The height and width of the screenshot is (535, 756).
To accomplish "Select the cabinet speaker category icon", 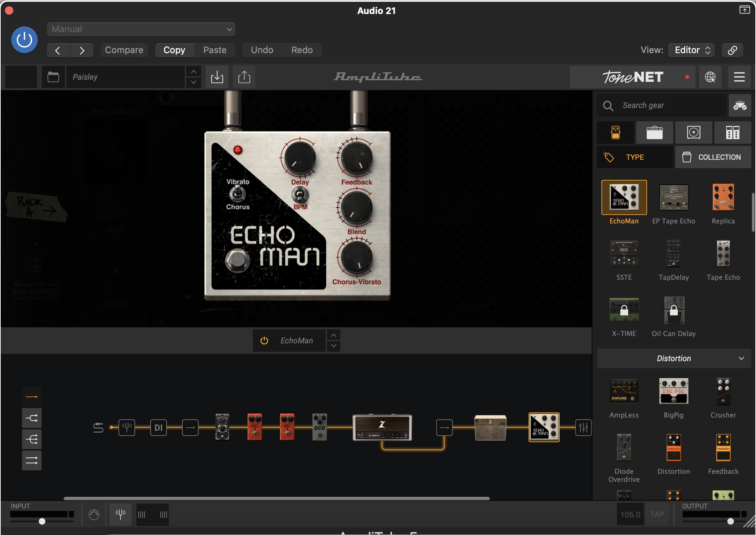I will coord(693,133).
